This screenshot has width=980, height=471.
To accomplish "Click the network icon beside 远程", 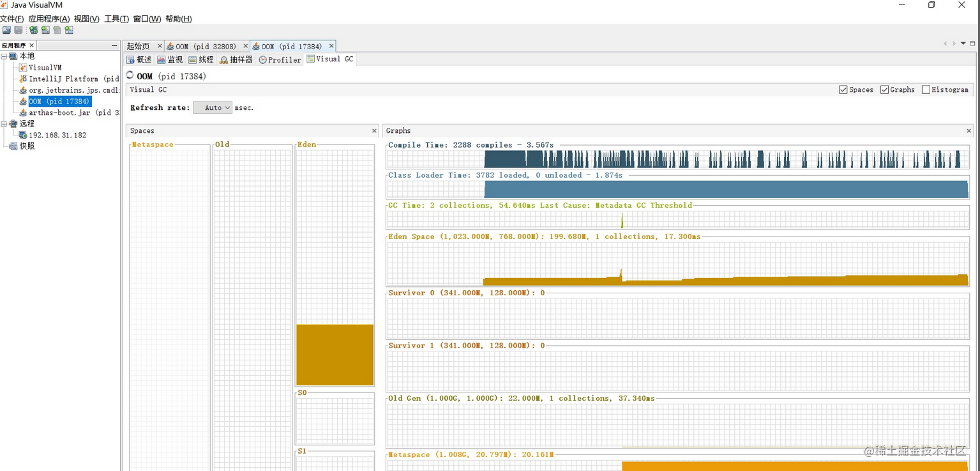I will tap(13, 124).
